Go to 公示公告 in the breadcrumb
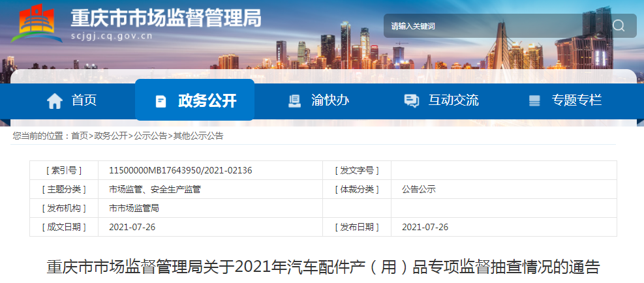The width and height of the screenshot is (644, 283). click(150, 136)
